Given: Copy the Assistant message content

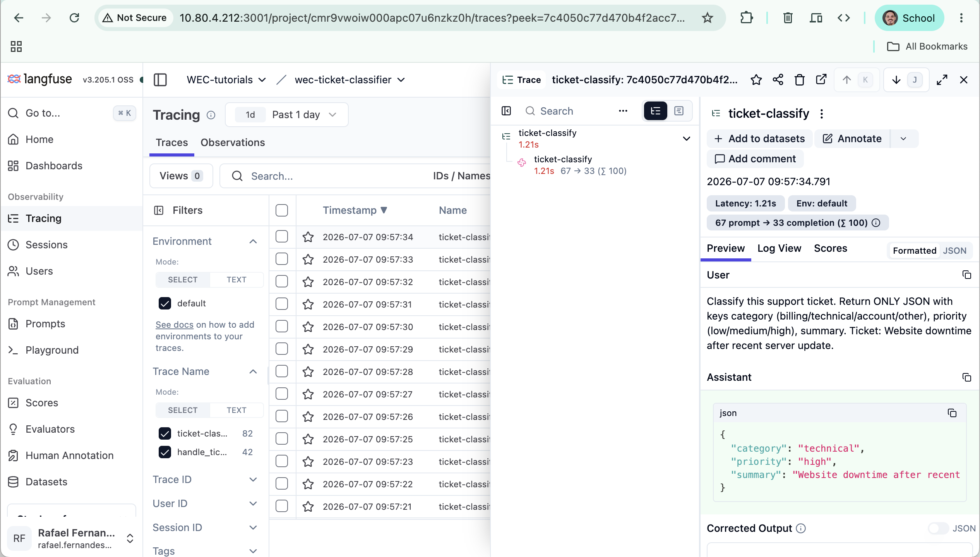Looking at the screenshot, I should click(966, 377).
